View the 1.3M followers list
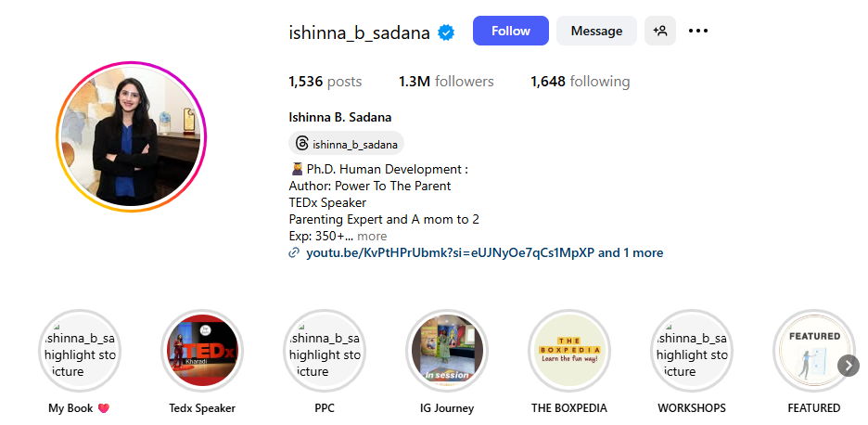Viewport: 868px width, 425px height. pos(446,82)
